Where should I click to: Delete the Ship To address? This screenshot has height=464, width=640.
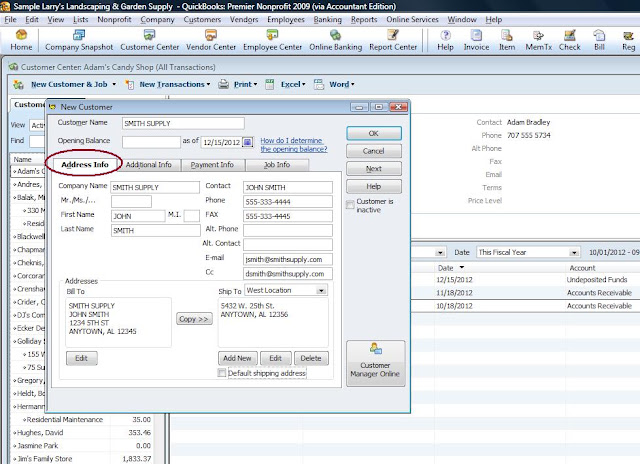[311, 358]
